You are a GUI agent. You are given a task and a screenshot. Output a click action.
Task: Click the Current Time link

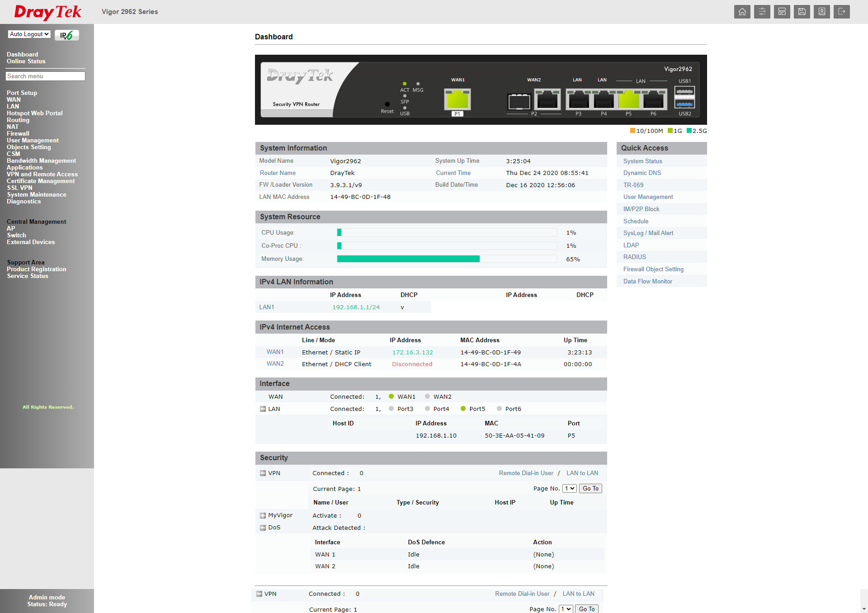pos(453,173)
